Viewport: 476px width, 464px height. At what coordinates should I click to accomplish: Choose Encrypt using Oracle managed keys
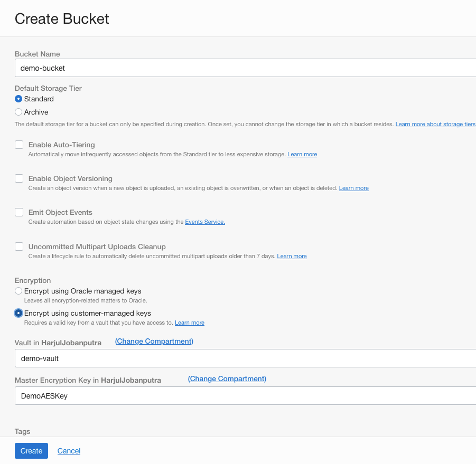click(x=18, y=291)
